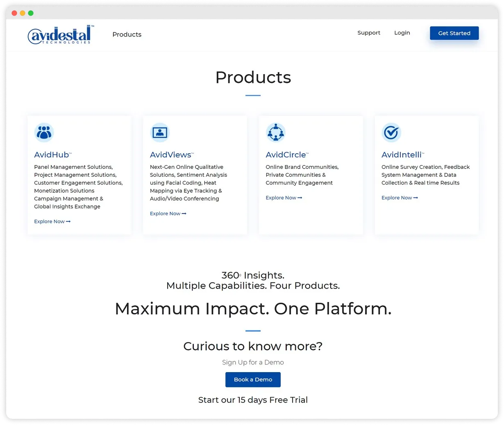Open the AvidViews product title
Viewport: 504px width, 425px height.
click(x=172, y=155)
